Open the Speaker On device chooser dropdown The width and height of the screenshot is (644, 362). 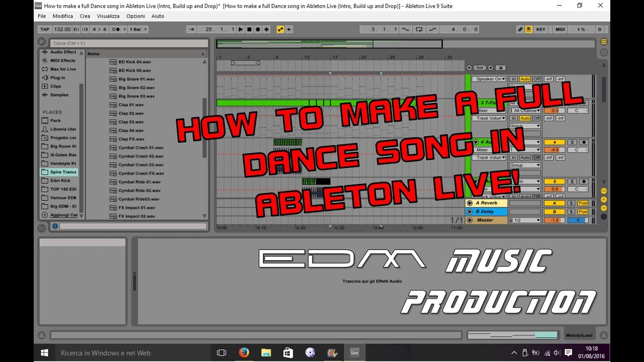pos(489,79)
